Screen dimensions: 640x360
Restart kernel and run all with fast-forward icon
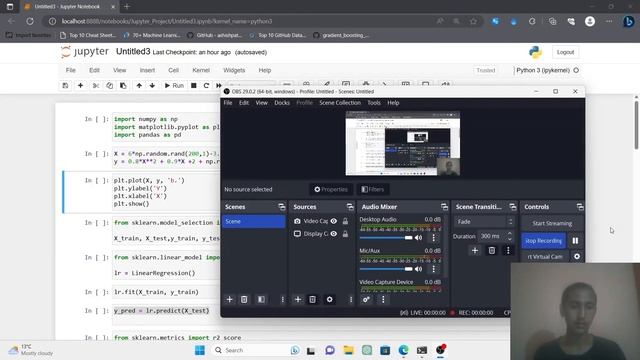pyautogui.click(x=218, y=86)
